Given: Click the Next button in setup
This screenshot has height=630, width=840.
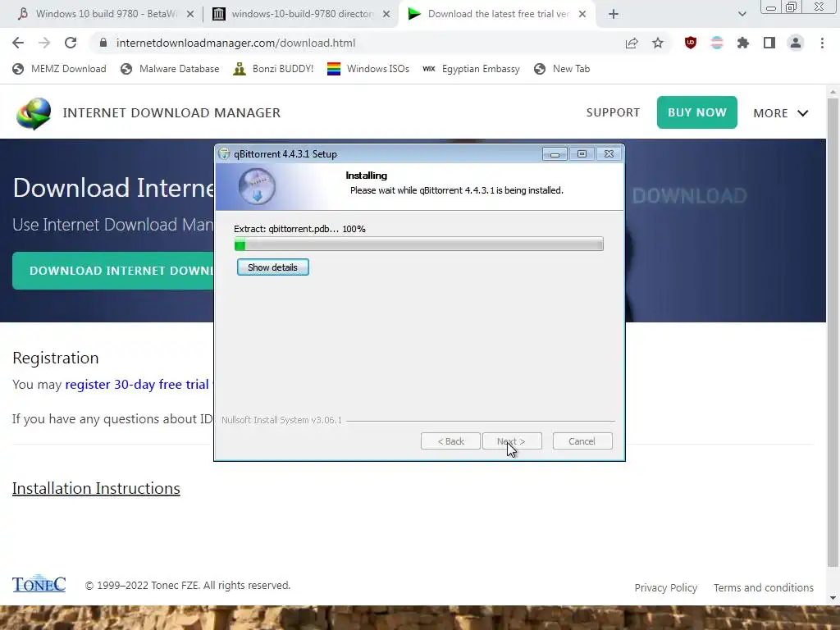Looking at the screenshot, I should (512, 441).
